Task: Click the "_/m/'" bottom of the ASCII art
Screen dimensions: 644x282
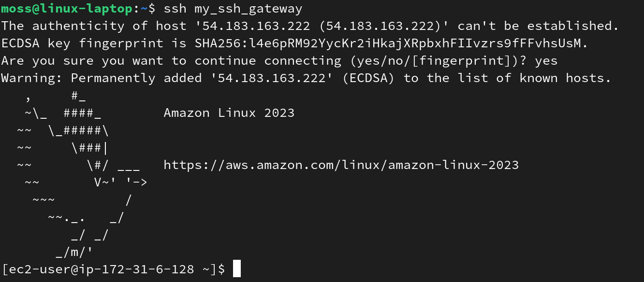Action: pos(74,252)
